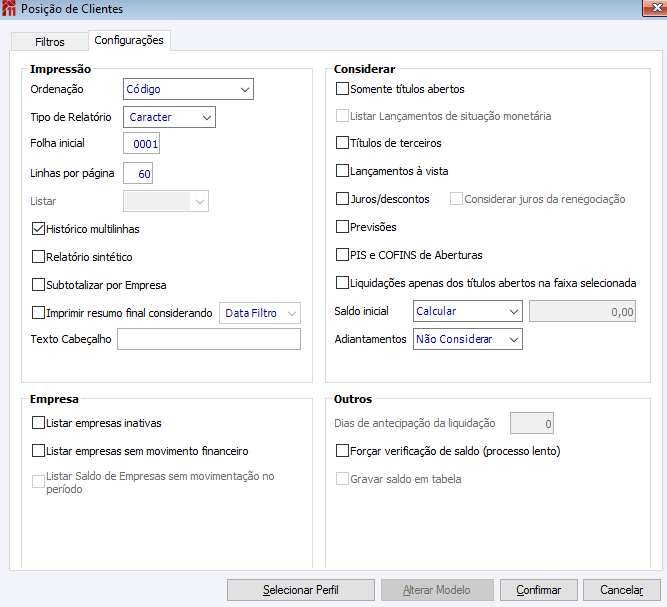This screenshot has width=667, height=607.
Task: Open the Saldo inicial Calcular dropdown
Action: [x=467, y=312]
